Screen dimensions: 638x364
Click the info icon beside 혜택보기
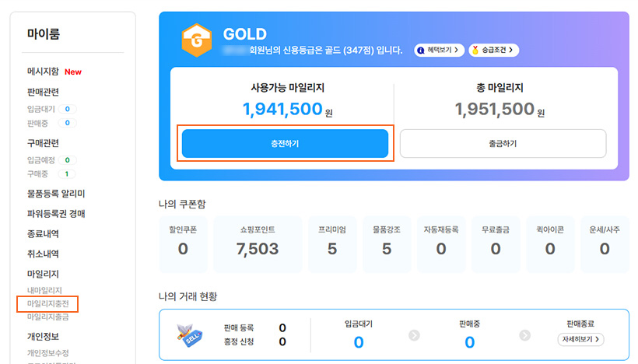[421, 50]
